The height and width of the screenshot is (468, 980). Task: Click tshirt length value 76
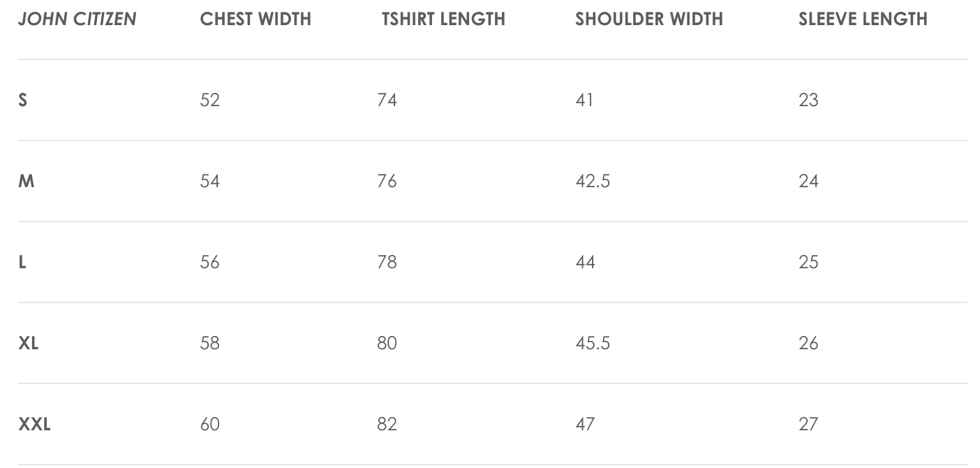pyautogui.click(x=387, y=181)
